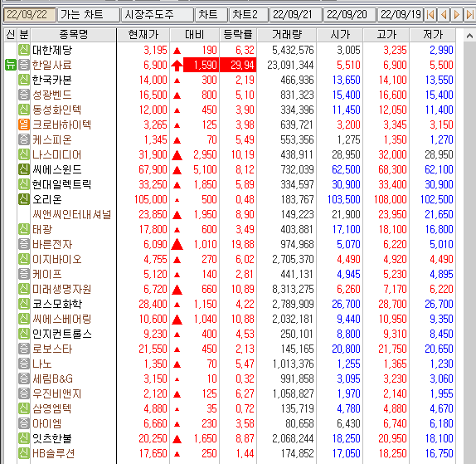Select the 22/09/20 date tab
Image resolution: width=476 pixels, height=464 pixels.
(350, 15)
